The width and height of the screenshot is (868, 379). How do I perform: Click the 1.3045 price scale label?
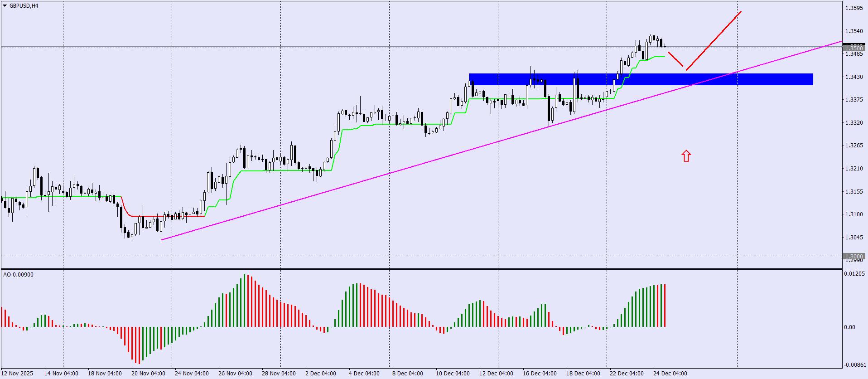point(854,237)
